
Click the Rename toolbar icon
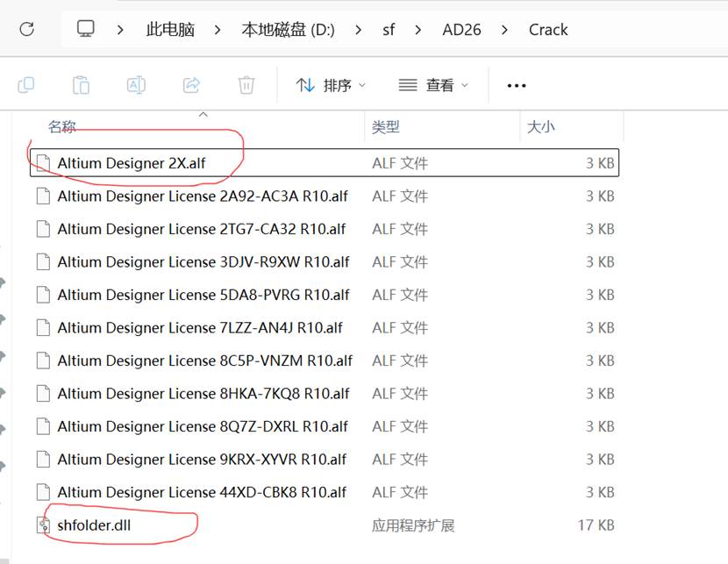coord(136,85)
